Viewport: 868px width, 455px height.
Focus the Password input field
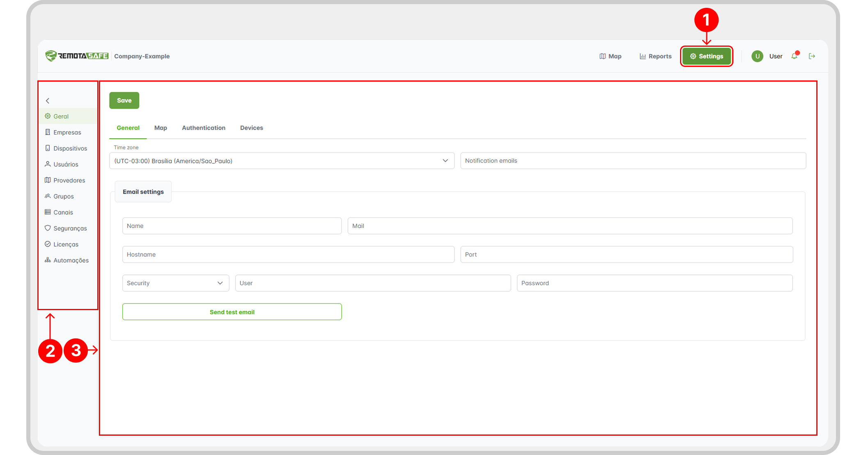click(655, 283)
